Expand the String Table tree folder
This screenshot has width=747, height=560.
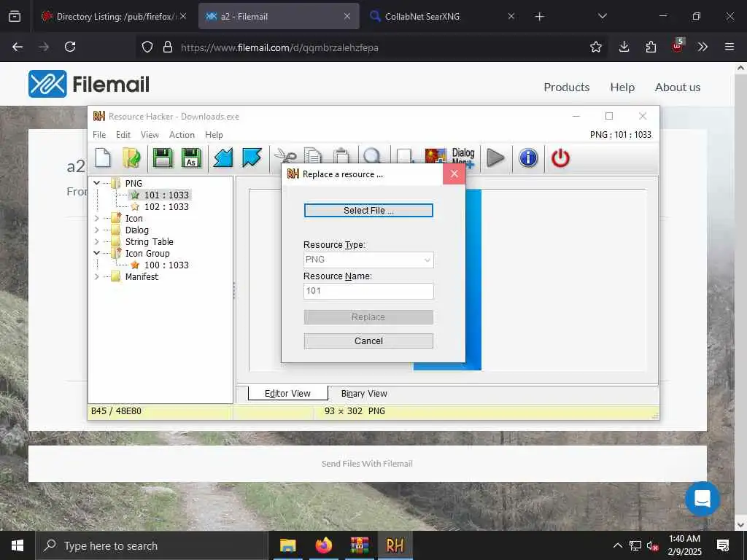[97, 241]
